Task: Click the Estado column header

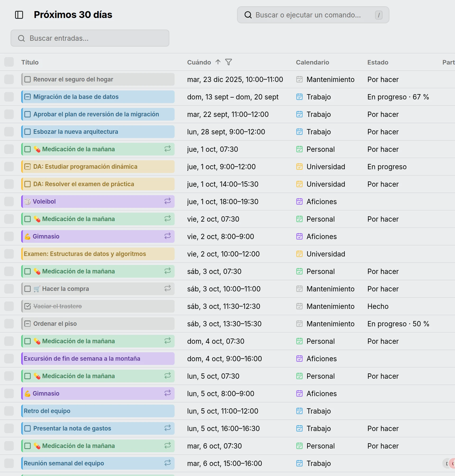Action: pyautogui.click(x=378, y=62)
